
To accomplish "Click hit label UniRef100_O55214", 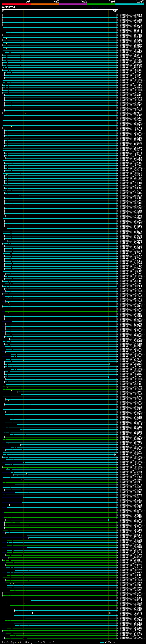I will tap(131, 424).
